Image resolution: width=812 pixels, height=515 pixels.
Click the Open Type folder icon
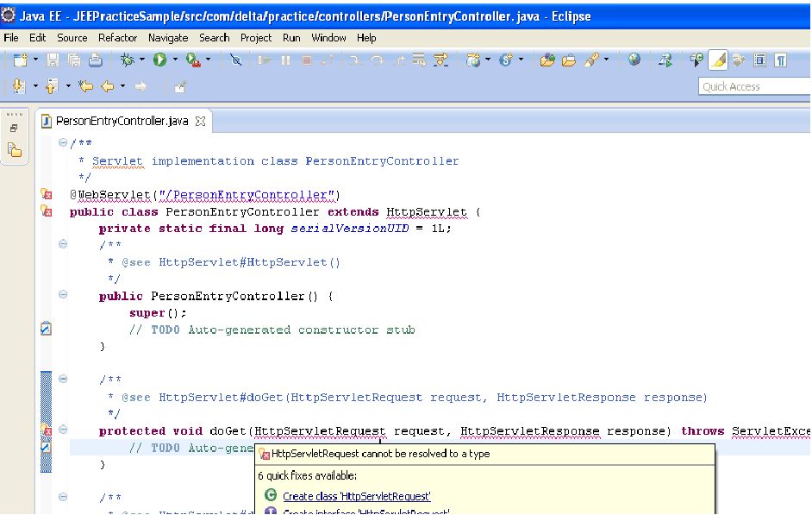click(547, 60)
